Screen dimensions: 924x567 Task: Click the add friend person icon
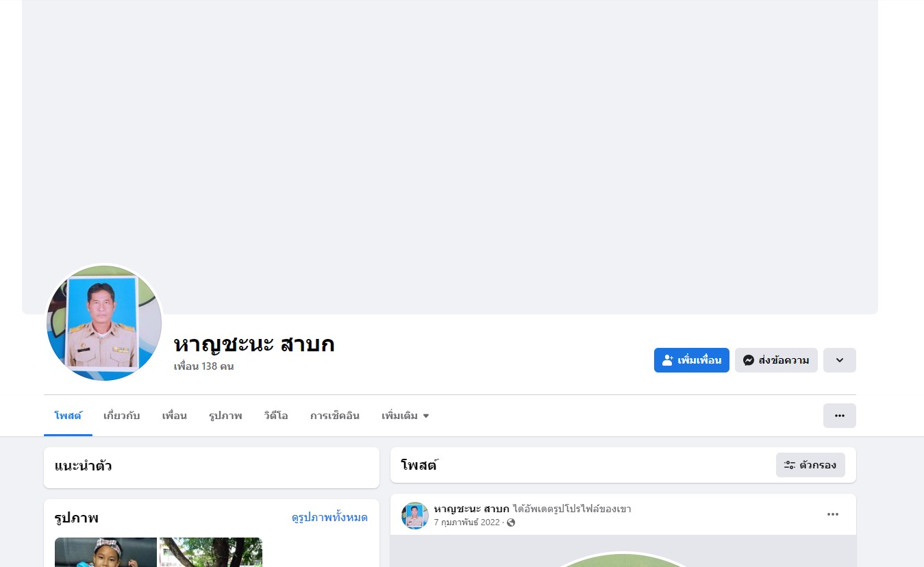(668, 360)
